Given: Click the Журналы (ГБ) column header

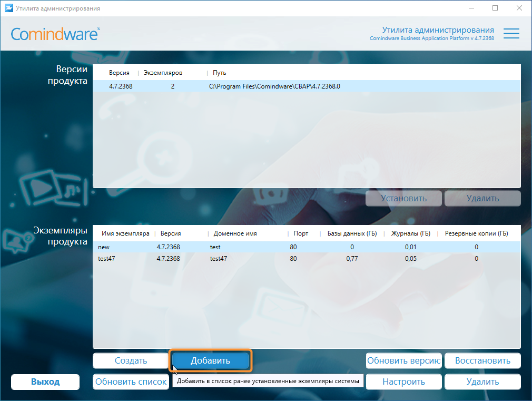Looking at the screenshot, I should [410, 233].
